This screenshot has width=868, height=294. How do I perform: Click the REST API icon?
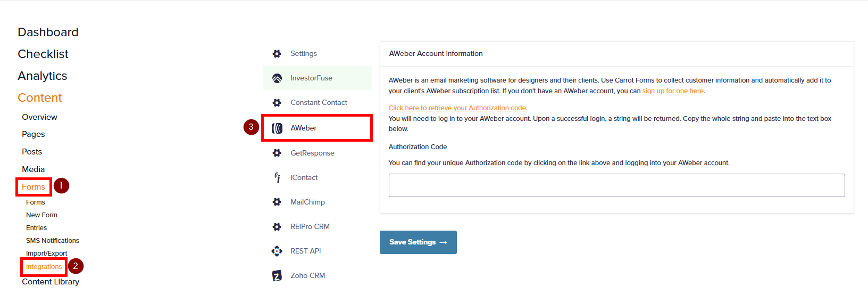(277, 251)
